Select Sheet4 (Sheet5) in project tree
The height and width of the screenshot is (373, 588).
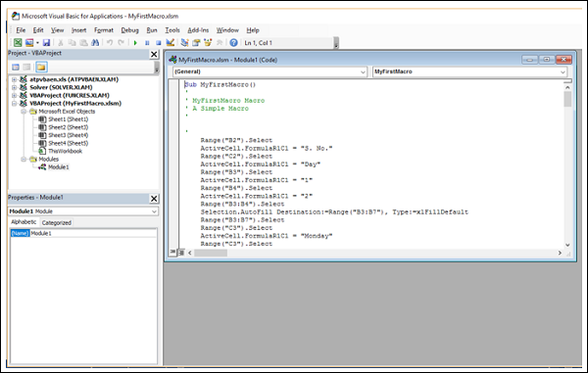[x=68, y=143]
